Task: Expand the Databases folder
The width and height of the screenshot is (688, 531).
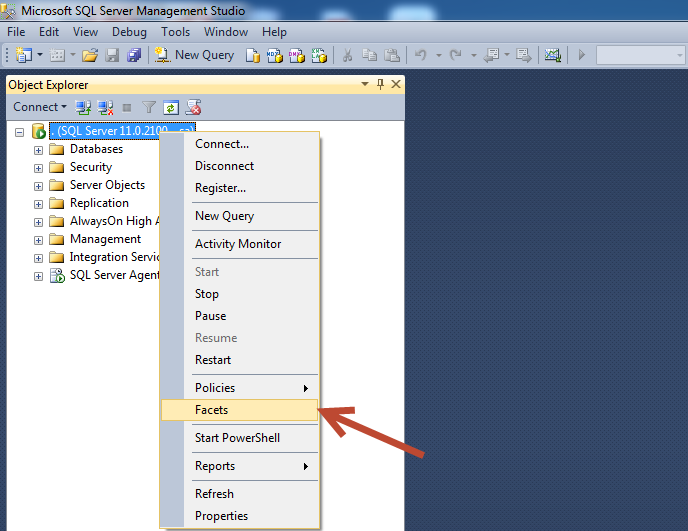Action: [x=39, y=151]
